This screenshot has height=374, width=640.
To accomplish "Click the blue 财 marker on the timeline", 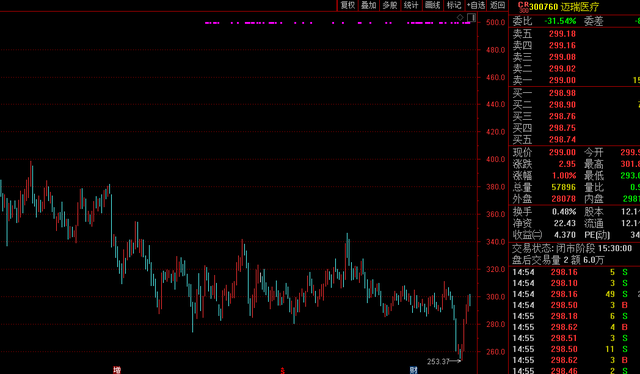I will point(413,370).
